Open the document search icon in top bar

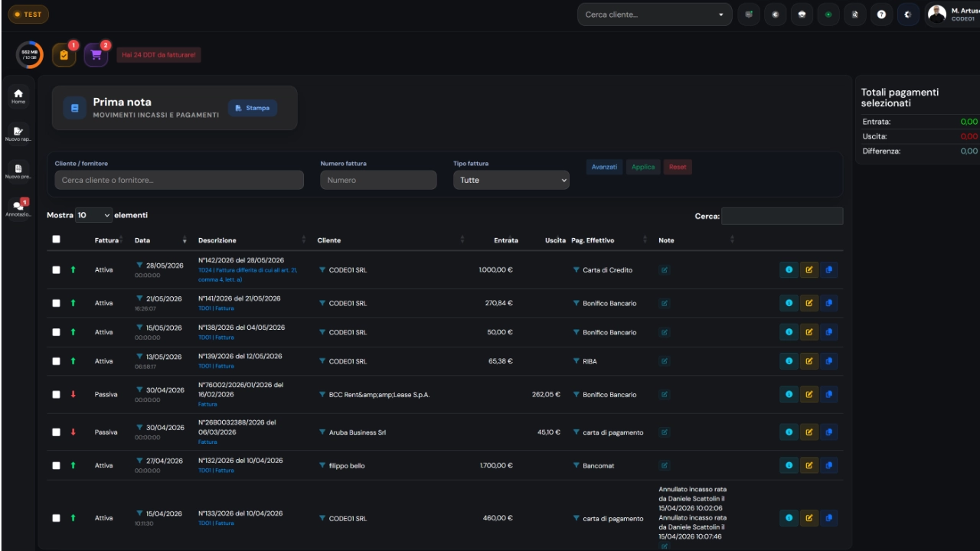tap(854, 14)
